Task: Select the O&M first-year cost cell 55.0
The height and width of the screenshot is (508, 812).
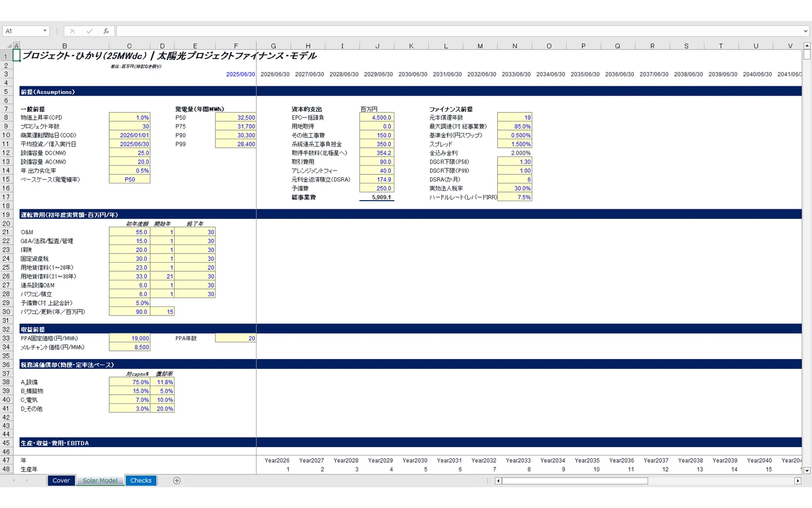Action: pos(129,233)
